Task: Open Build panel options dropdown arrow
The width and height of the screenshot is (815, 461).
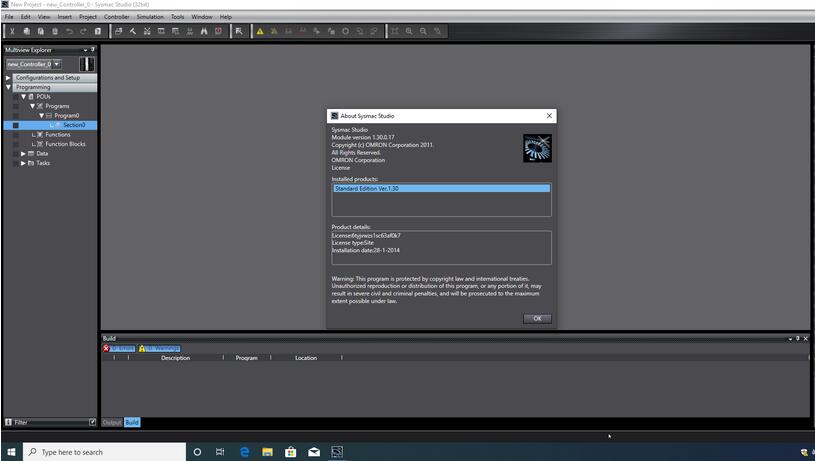Action: click(790, 339)
